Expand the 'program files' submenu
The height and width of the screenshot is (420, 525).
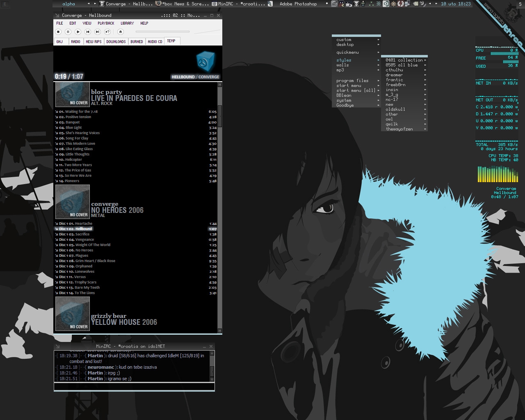pyautogui.click(x=356, y=81)
